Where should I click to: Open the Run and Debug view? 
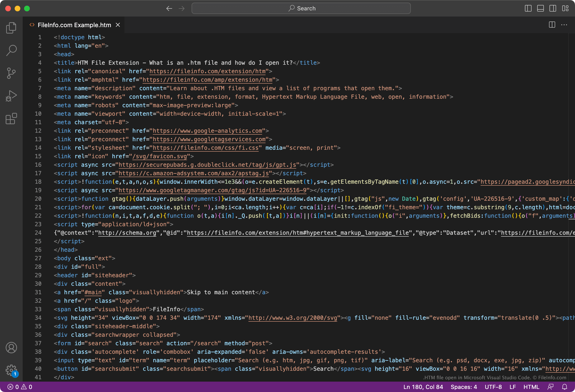tap(11, 96)
